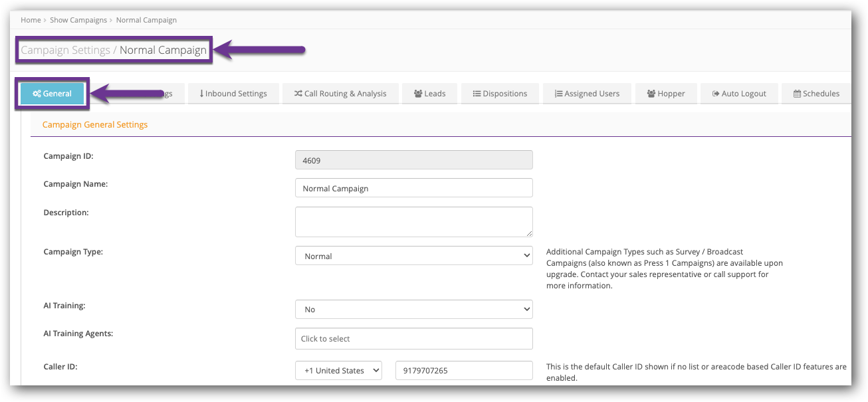868x402 pixels.
Task: Switch to the Schedules tab
Action: [815, 94]
